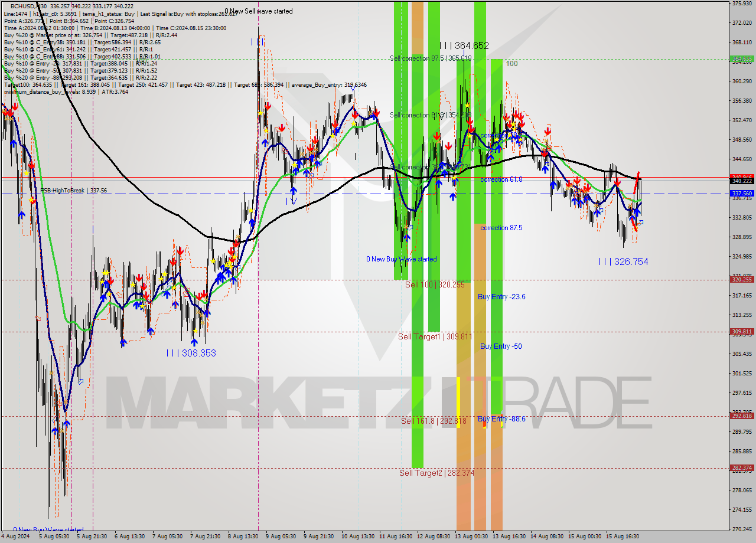Click the BCHUSD,M30 symbol title
756x543 pixels.
click(29, 6)
